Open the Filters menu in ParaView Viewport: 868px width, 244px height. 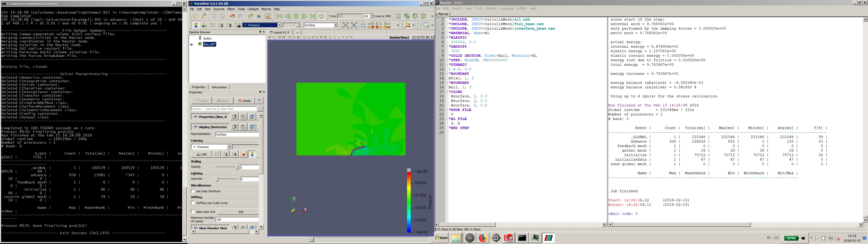[x=231, y=9]
